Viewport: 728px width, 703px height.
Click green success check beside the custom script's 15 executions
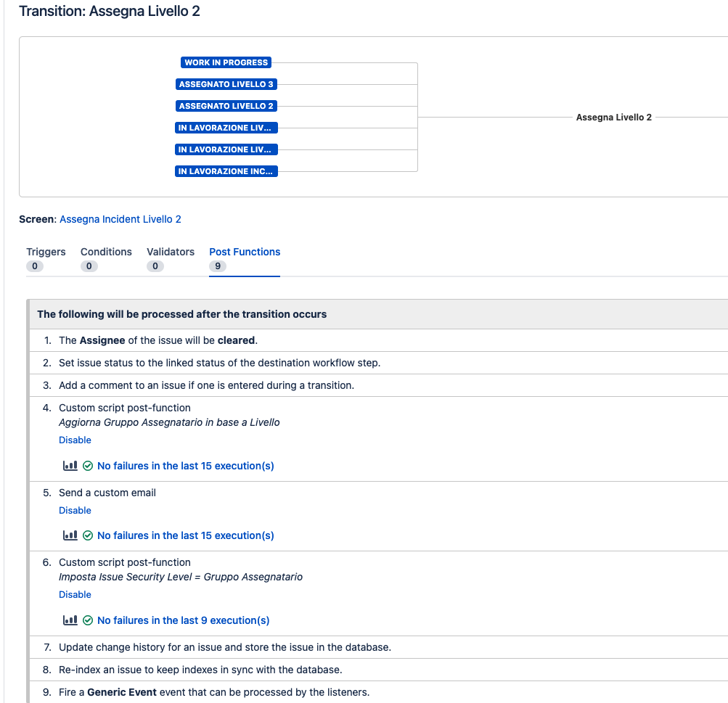(x=87, y=465)
